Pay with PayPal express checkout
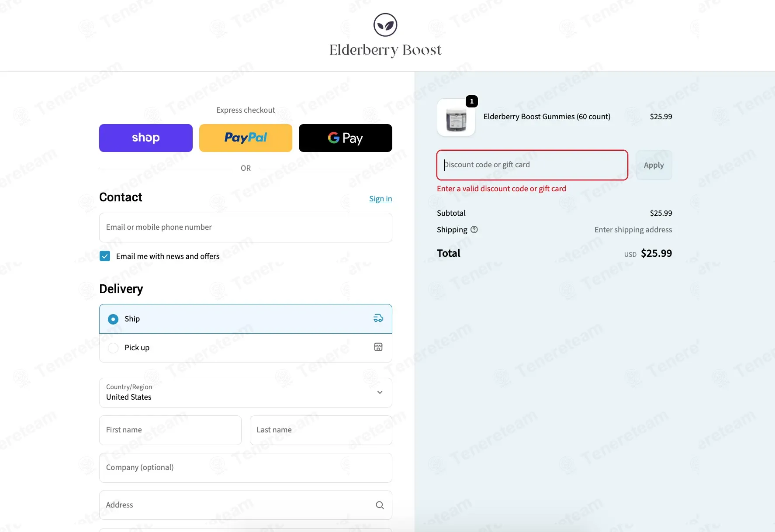 246,138
